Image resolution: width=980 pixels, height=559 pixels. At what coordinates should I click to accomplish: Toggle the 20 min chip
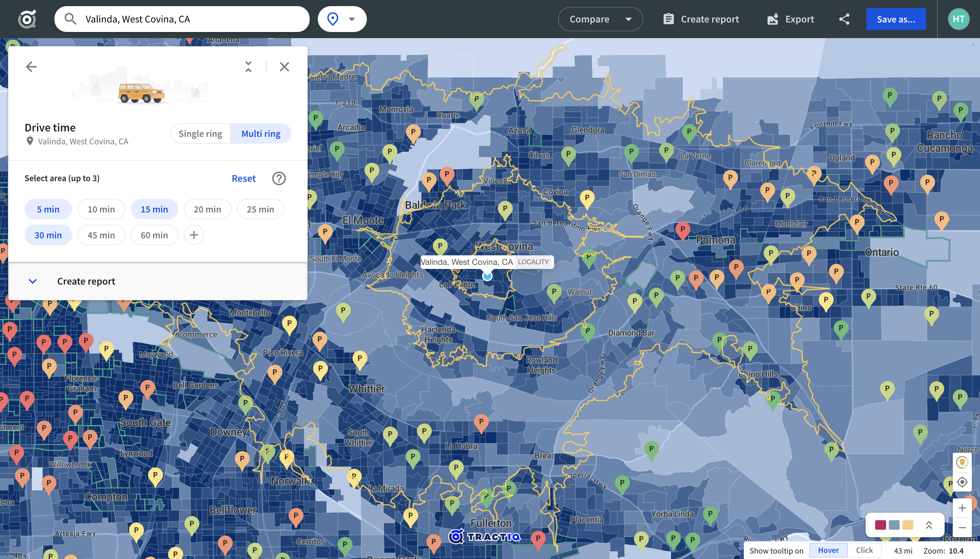[x=208, y=209]
